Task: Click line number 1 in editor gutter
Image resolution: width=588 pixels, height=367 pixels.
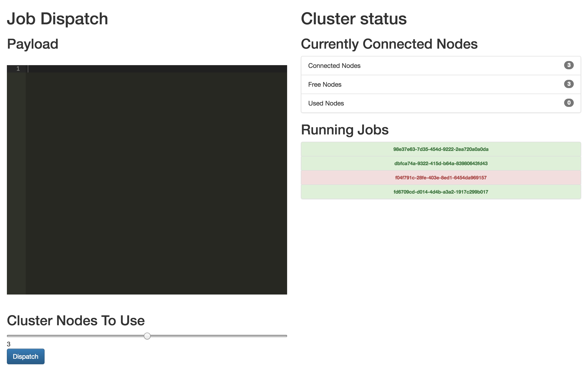Action: pyautogui.click(x=18, y=69)
